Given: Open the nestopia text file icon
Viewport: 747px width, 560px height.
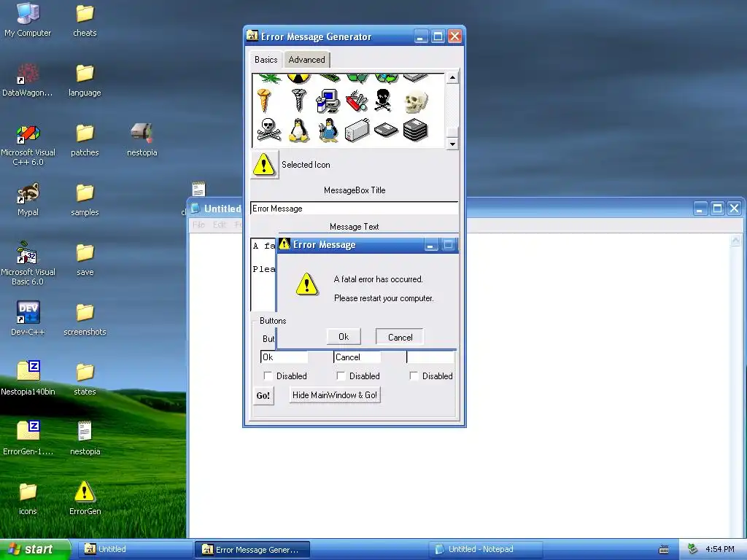Looking at the screenshot, I should (85, 438).
